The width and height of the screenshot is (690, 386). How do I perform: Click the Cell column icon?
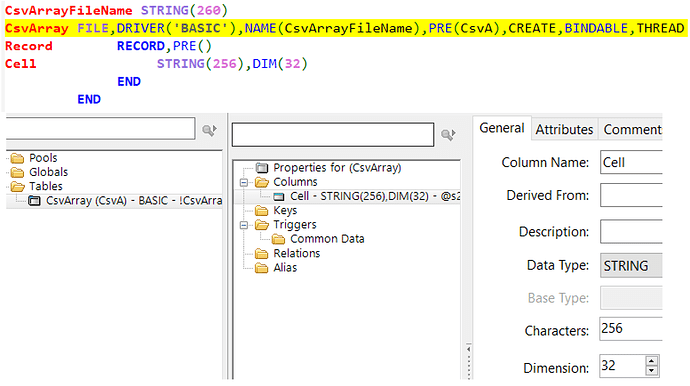(279, 196)
